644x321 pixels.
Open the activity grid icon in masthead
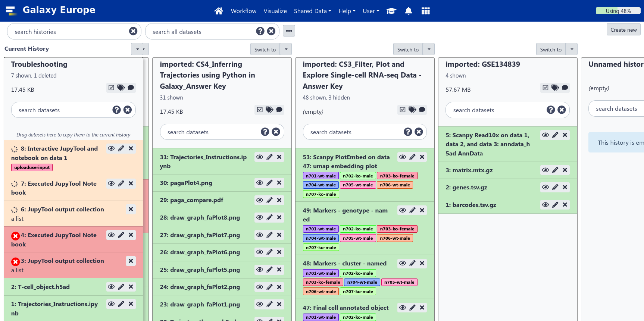click(426, 11)
